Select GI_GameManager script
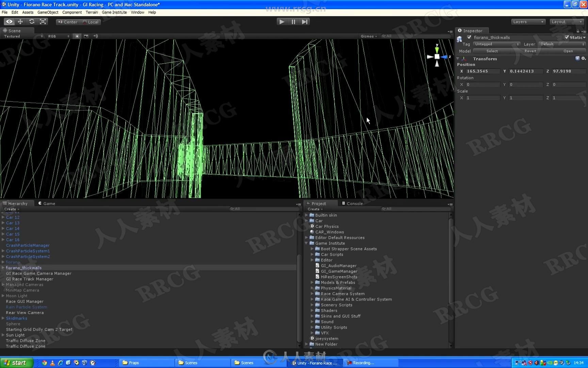This screenshot has width=588, height=368. [x=339, y=271]
